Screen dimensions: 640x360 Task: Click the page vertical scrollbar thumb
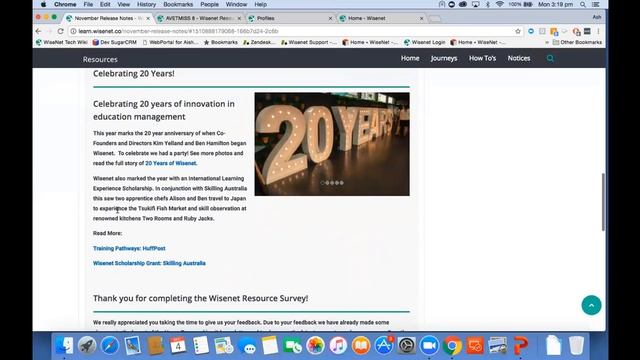tap(603, 202)
